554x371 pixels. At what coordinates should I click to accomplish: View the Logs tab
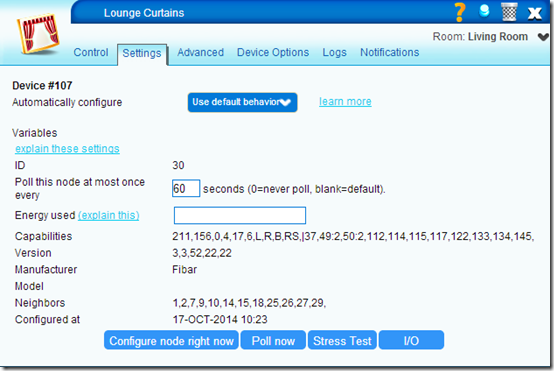tap(334, 52)
